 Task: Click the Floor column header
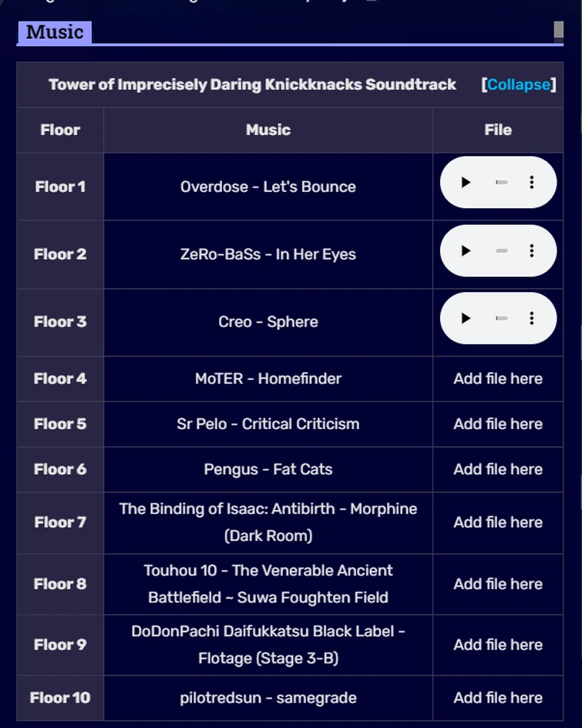[x=59, y=129]
